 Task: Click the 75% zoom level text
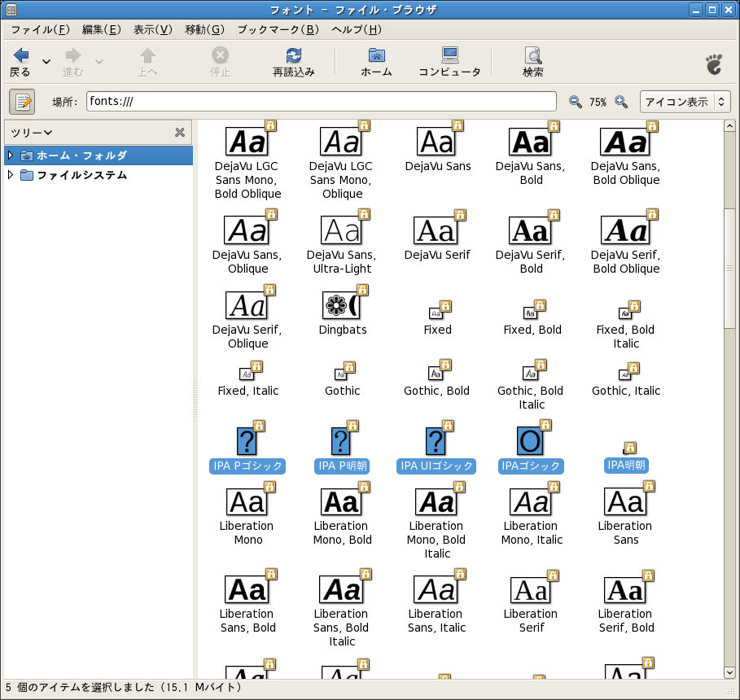pyautogui.click(x=598, y=102)
